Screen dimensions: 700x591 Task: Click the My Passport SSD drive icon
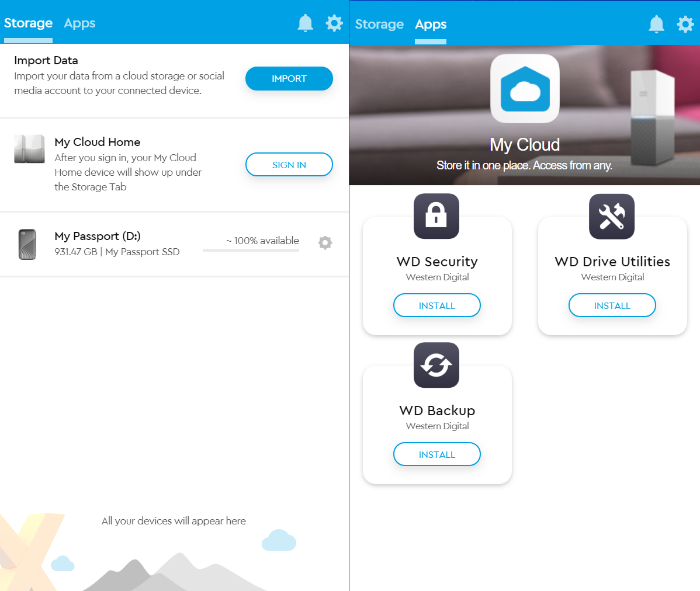(x=27, y=245)
